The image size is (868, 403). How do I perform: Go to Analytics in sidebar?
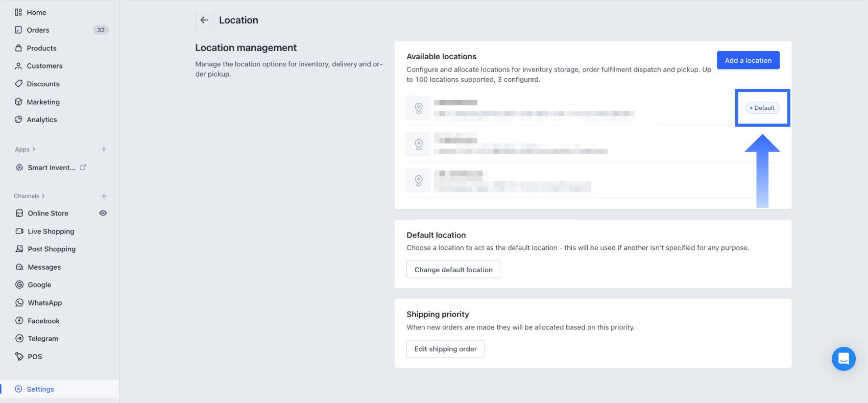pyautogui.click(x=42, y=120)
